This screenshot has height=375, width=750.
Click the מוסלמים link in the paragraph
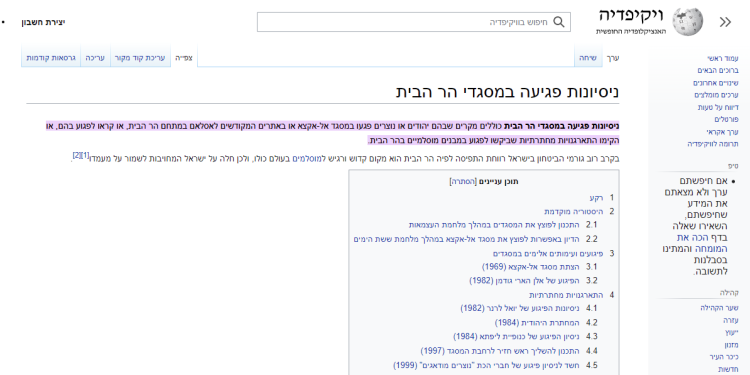pyautogui.click(x=306, y=159)
